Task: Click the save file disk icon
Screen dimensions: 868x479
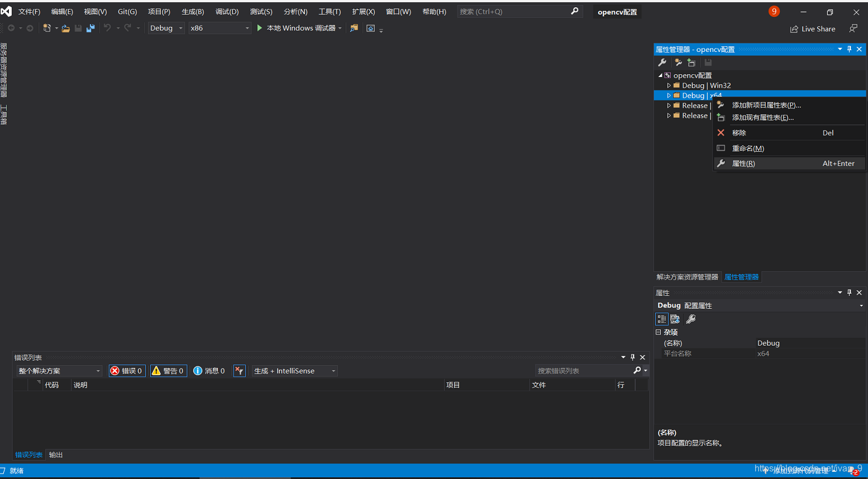Action: 78,28
